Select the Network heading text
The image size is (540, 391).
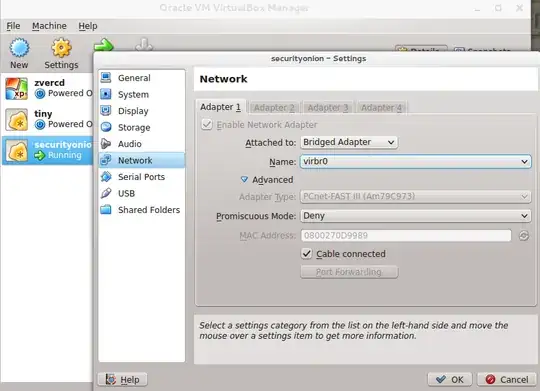[x=224, y=79]
